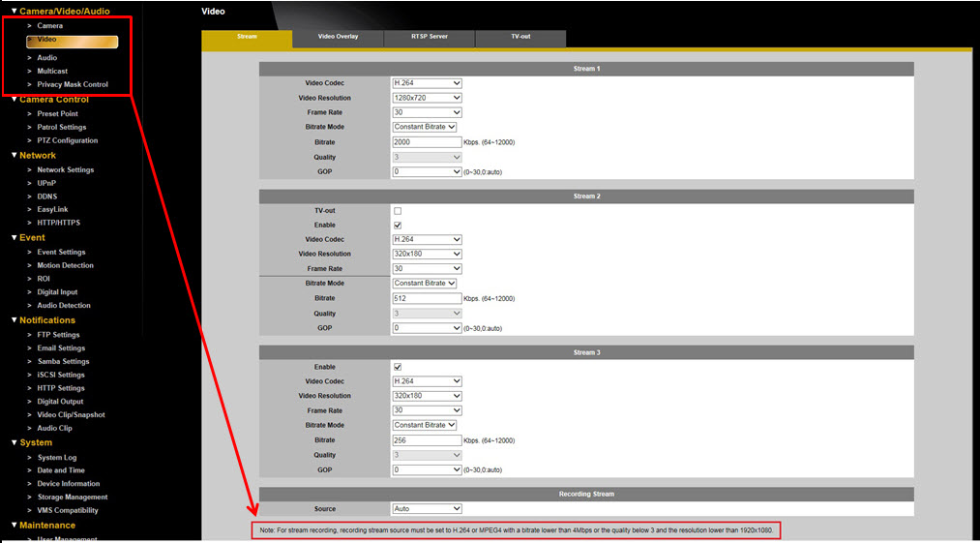Open UPnP settings
This screenshot has width=980, height=543.
click(x=46, y=183)
